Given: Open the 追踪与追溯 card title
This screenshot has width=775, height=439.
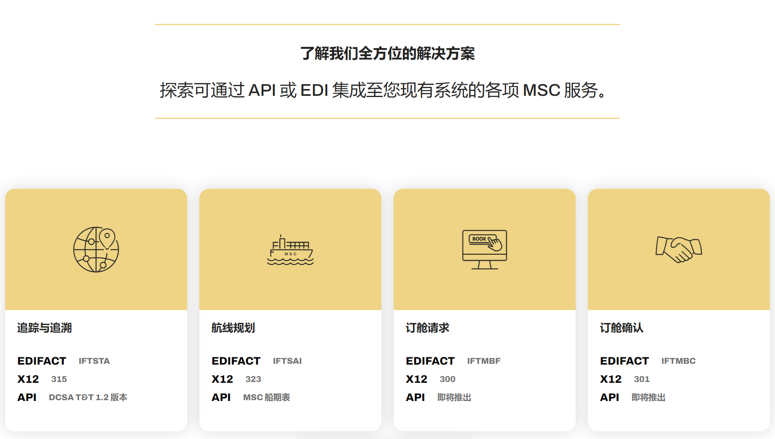Looking at the screenshot, I should point(44,328).
